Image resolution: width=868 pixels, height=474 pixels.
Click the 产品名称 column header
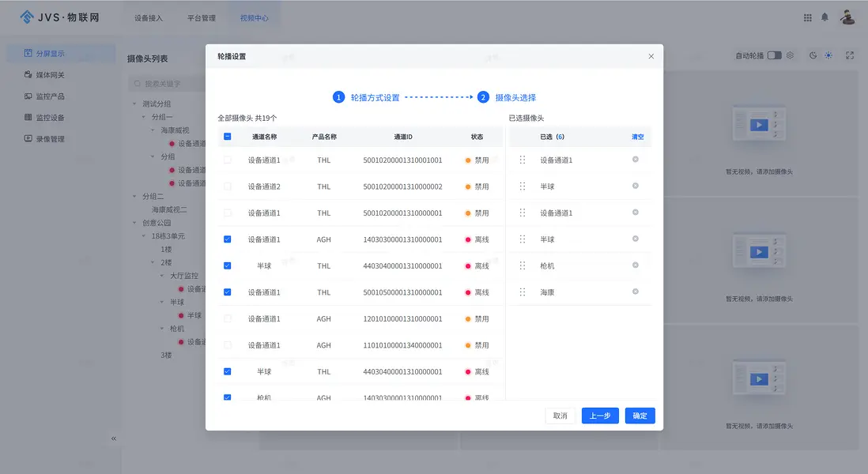(324, 137)
